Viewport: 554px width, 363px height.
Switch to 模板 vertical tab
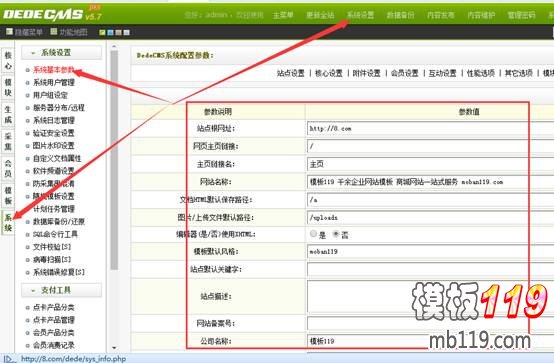tap(8, 195)
